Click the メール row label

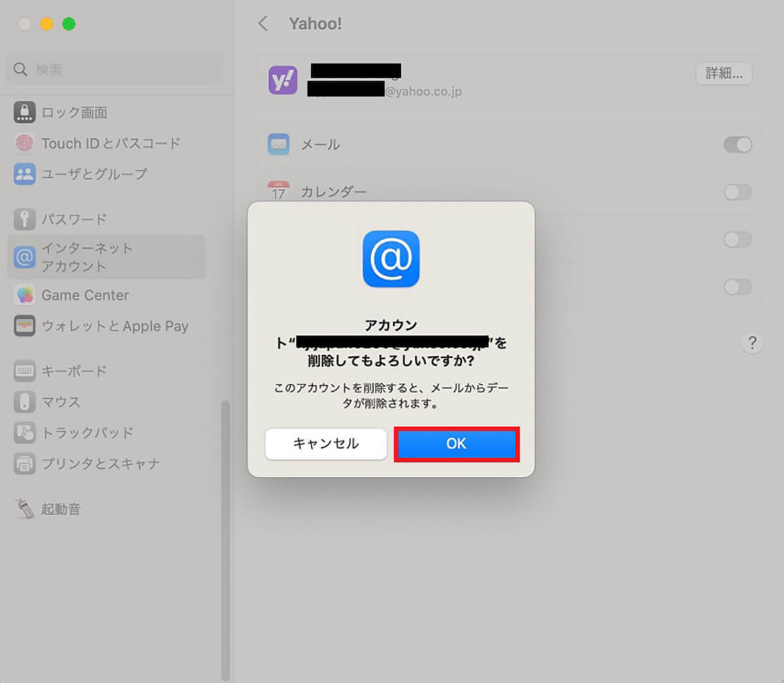[320, 144]
